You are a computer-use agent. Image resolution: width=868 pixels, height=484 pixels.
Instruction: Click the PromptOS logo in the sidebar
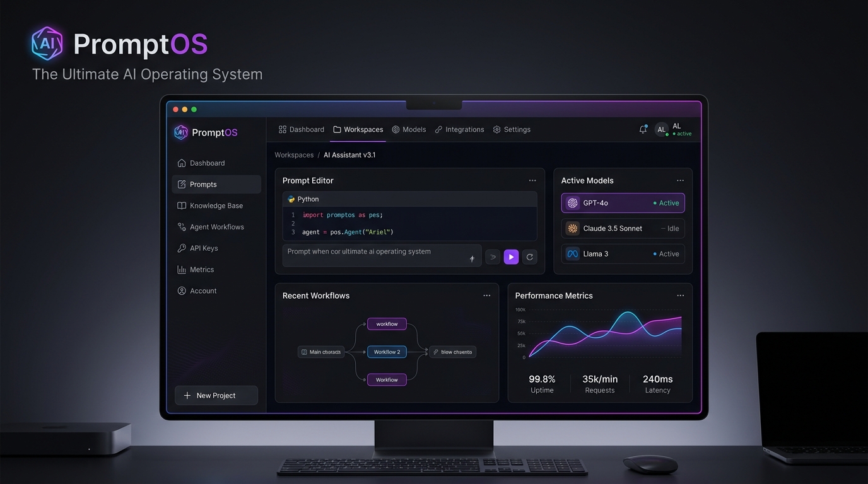click(x=206, y=132)
